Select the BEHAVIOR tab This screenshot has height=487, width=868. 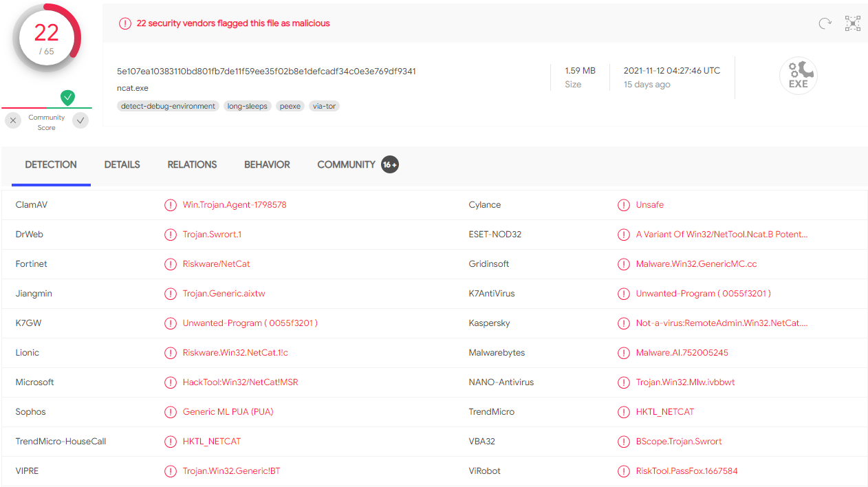tap(267, 165)
